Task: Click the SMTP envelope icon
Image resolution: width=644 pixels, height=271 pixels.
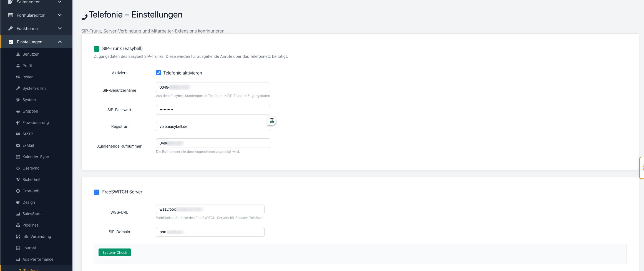Action: pos(18,134)
